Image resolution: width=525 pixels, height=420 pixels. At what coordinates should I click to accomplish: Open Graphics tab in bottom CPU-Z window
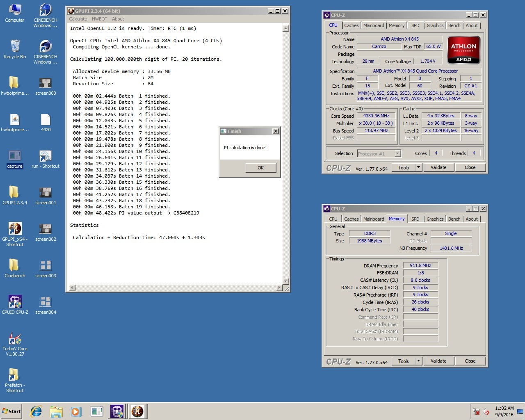click(x=435, y=219)
